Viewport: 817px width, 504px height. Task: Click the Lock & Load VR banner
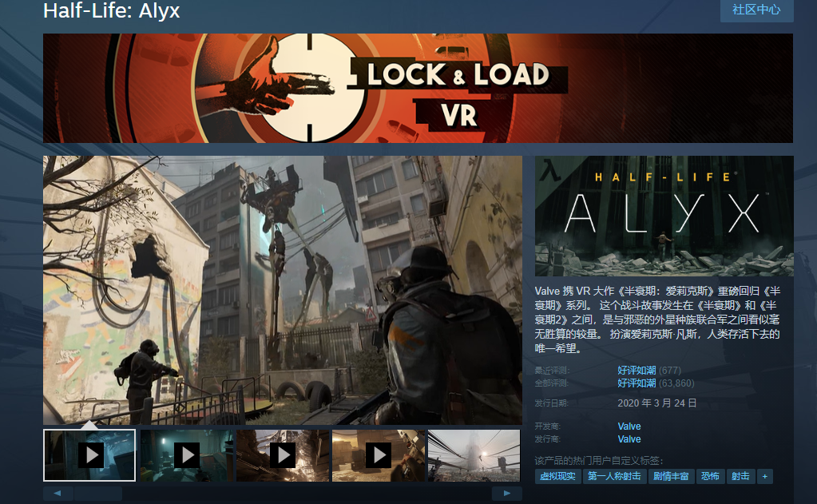[x=418, y=88]
